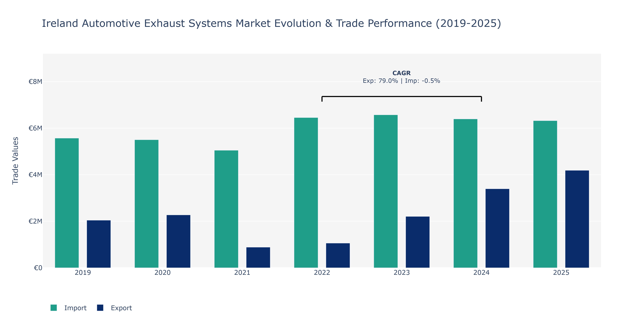Viewport: 644px width, 322px height.
Task: Click the Trade Values y-axis title
Action: pyautogui.click(x=16, y=160)
